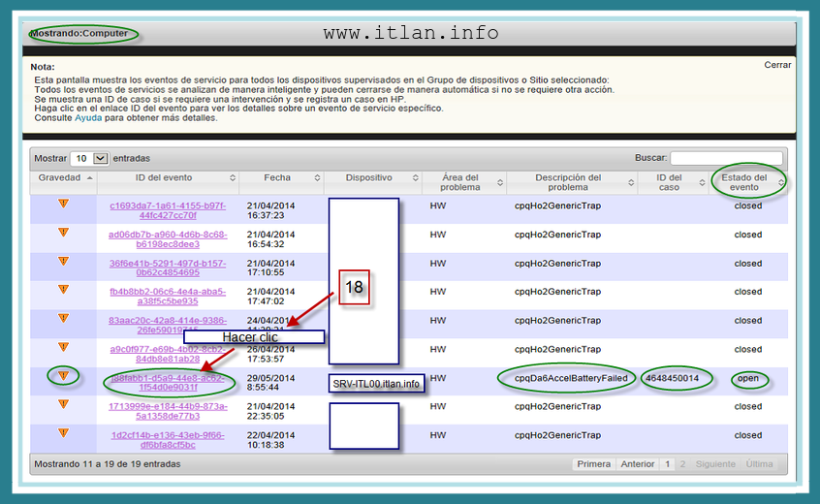Click the Anterior pagination button
This screenshot has width=820, height=504.
coord(638,464)
